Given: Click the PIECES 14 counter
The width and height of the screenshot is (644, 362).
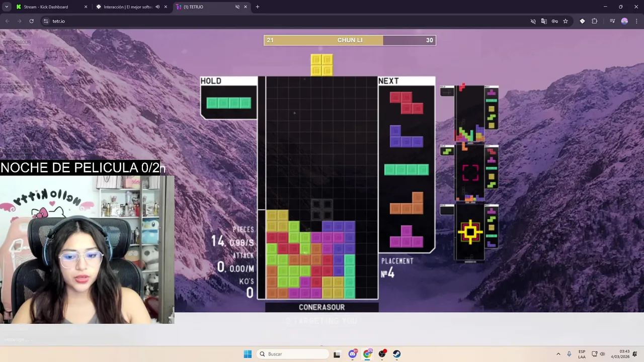Looking at the screenshot, I should tap(232, 237).
